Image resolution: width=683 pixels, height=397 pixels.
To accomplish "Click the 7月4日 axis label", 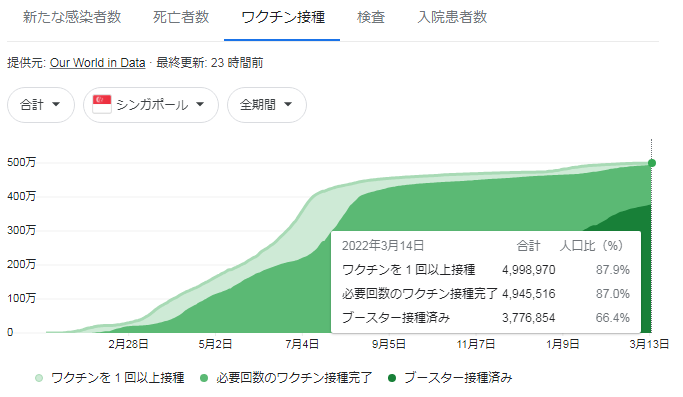I will (x=302, y=344).
